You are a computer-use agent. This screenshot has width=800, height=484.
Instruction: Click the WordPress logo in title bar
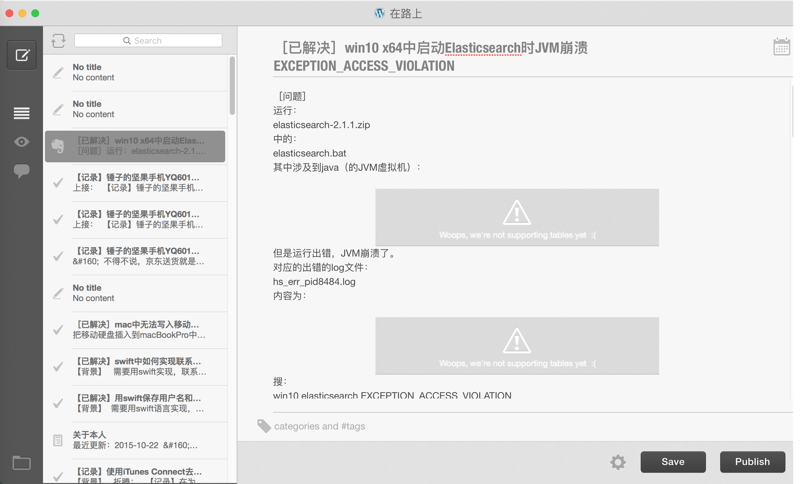tap(379, 13)
